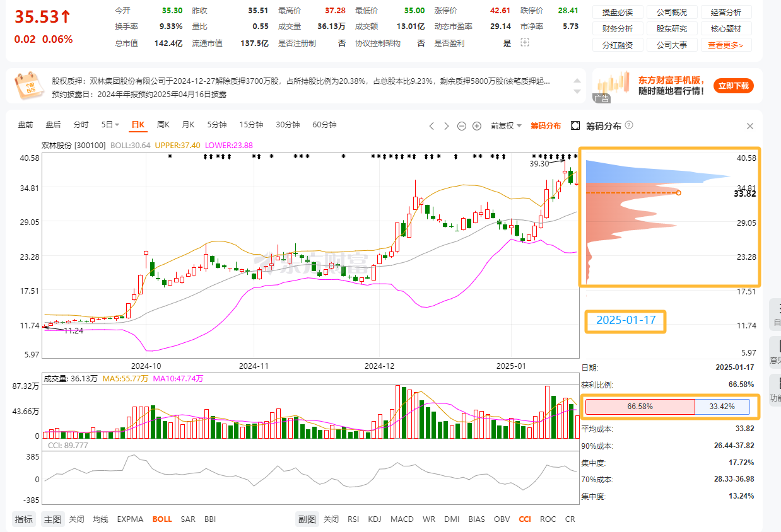Toggle the orange 筹码分布 chart option
Screen dimensions: 781x532
545,126
